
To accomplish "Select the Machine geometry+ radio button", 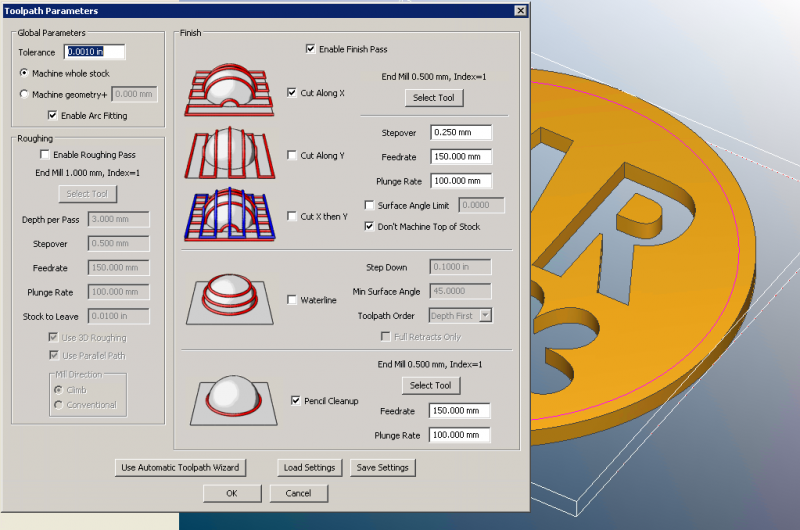I will point(24,94).
